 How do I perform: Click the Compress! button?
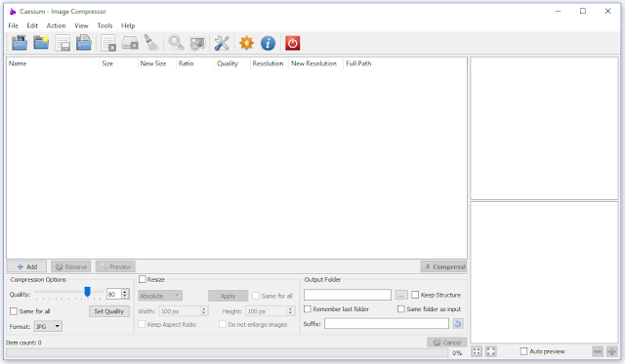443,266
